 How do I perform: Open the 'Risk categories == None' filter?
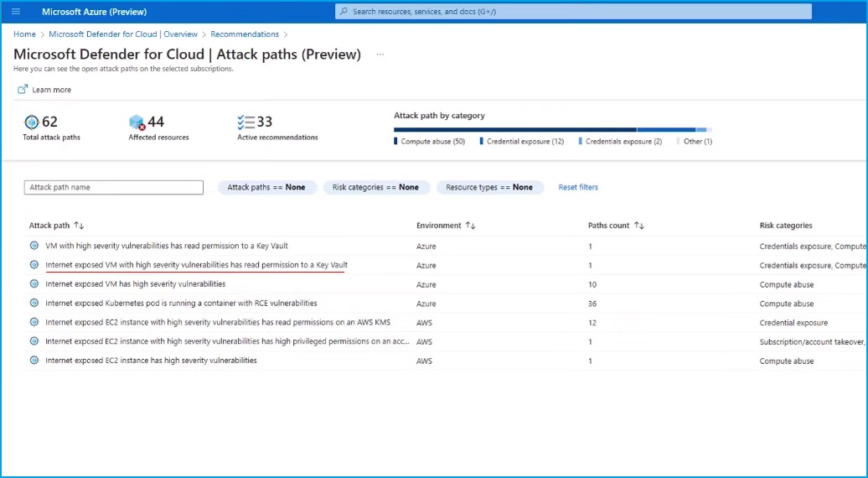[375, 187]
